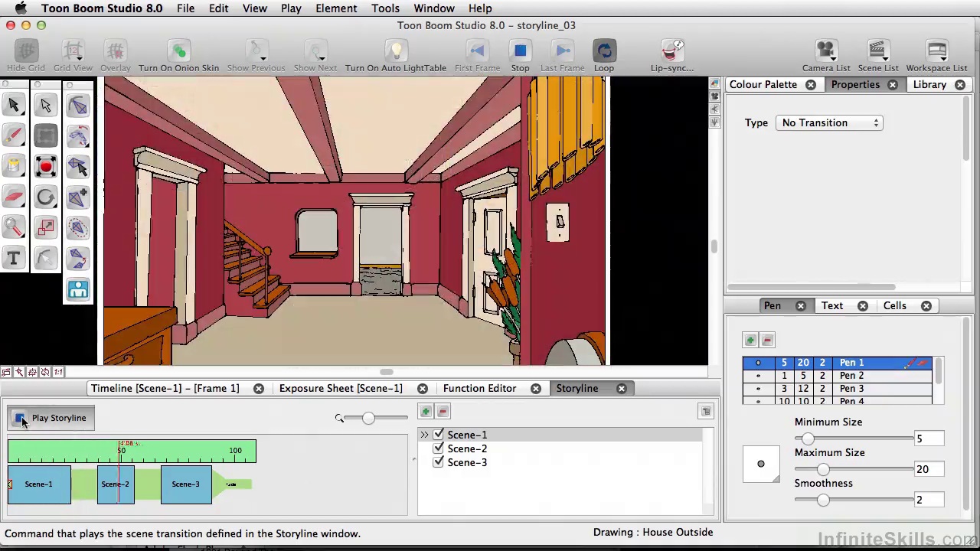This screenshot has height=551, width=980.
Task: Select the Rotate tool
Action: point(46,197)
